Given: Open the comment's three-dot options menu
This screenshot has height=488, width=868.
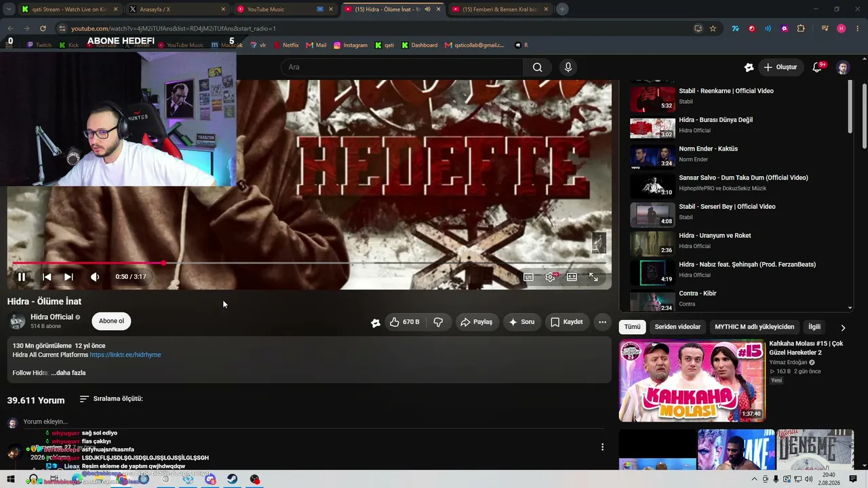Looking at the screenshot, I should pyautogui.click(x=602, y=447).
